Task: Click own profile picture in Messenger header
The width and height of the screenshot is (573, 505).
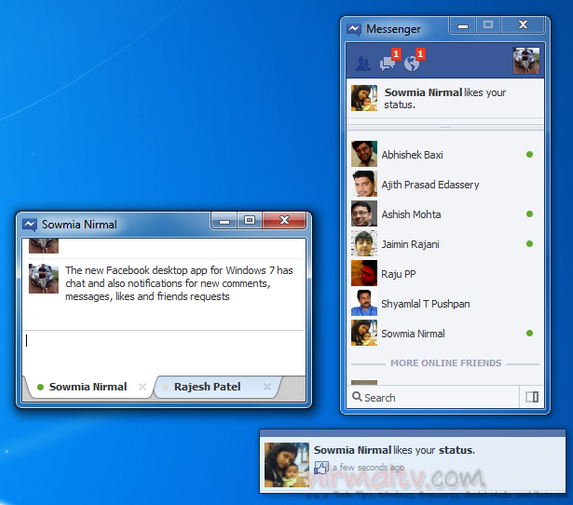Action: click(x=526, y=61)
